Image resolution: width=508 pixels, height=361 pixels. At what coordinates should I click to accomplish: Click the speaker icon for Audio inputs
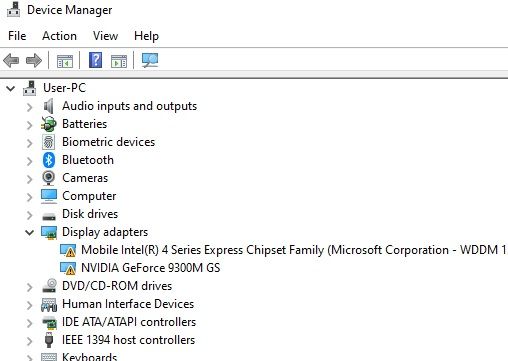[49, 106]
